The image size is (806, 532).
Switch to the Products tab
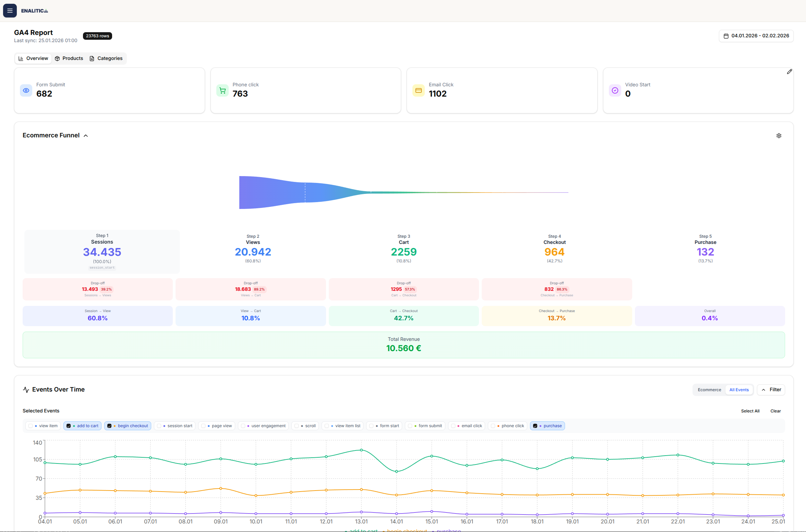click(69, 58)
